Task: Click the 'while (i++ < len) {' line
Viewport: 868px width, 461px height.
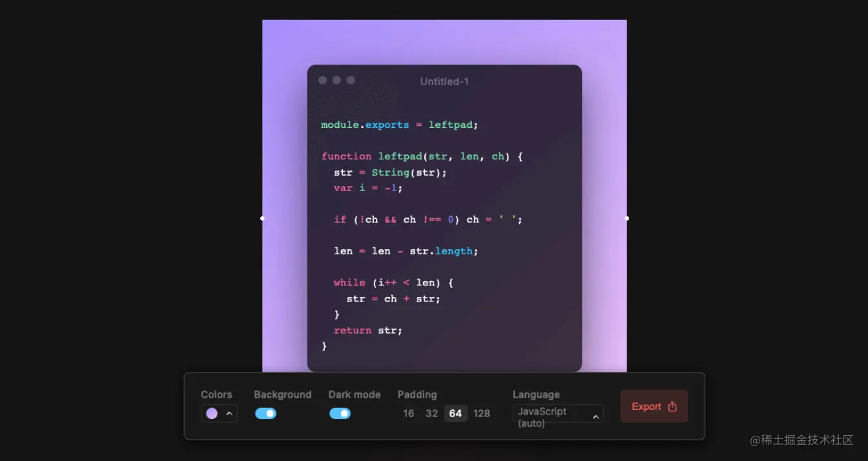Action: click(x=394, y=283)
